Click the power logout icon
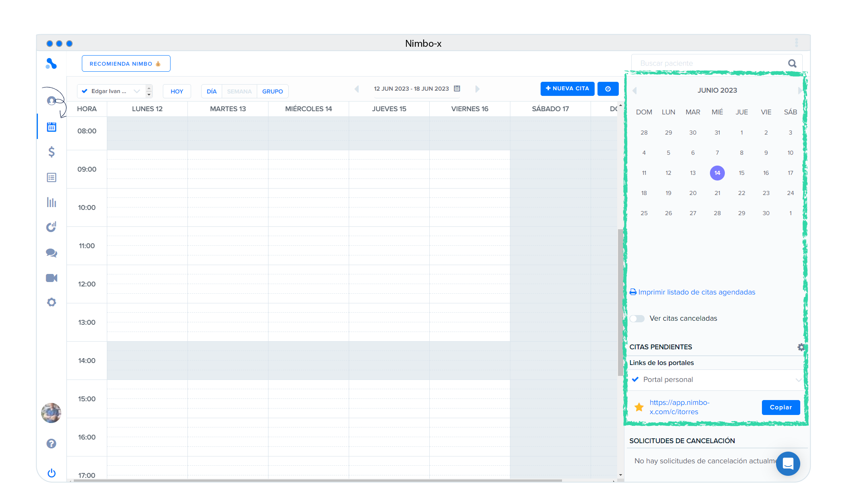This screenshot has height=504, width=847. click(x=51, y=473)
